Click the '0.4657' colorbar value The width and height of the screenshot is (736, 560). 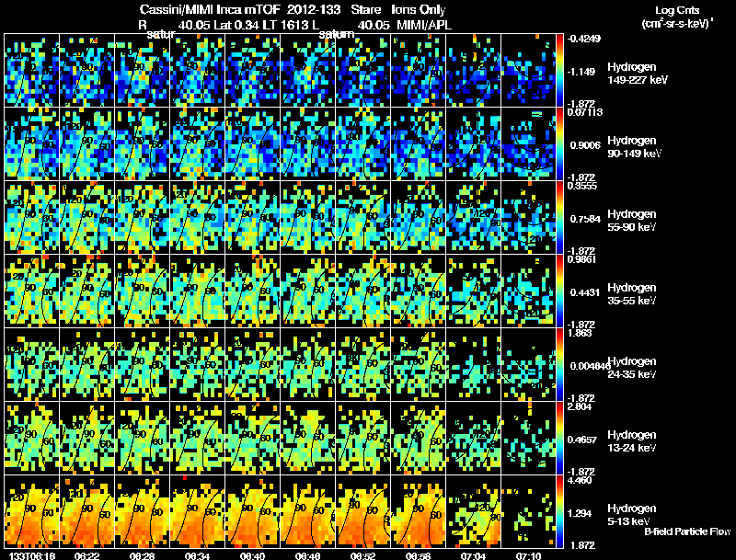(585, 440)
